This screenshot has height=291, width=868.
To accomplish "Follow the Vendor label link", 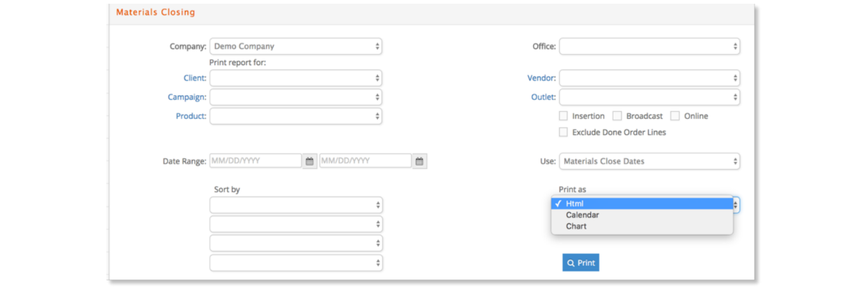I will (x=541, y=78).
